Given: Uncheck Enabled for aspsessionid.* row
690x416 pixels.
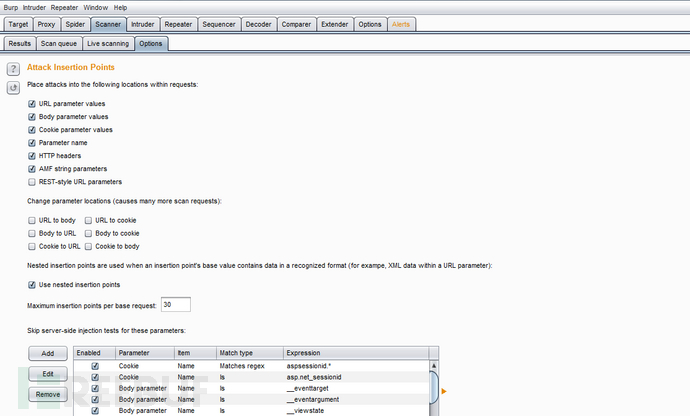Looking at the screenshot, I should point(95,366).
